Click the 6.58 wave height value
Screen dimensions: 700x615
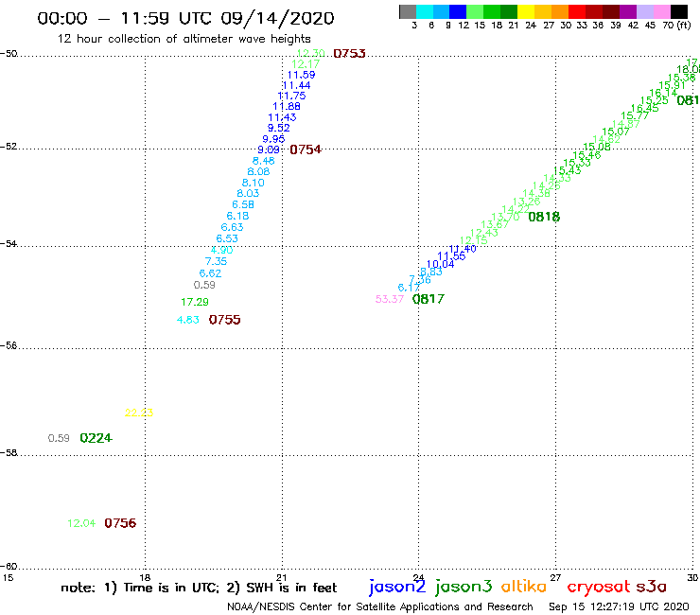[243, 204]
